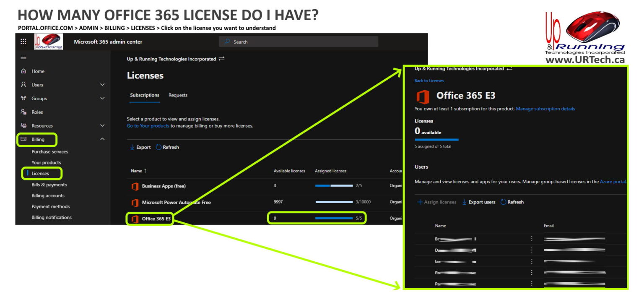This screenshot has width=644, height=297.
Task: Expand the Resources section chevron
Action: click(102, 125)
